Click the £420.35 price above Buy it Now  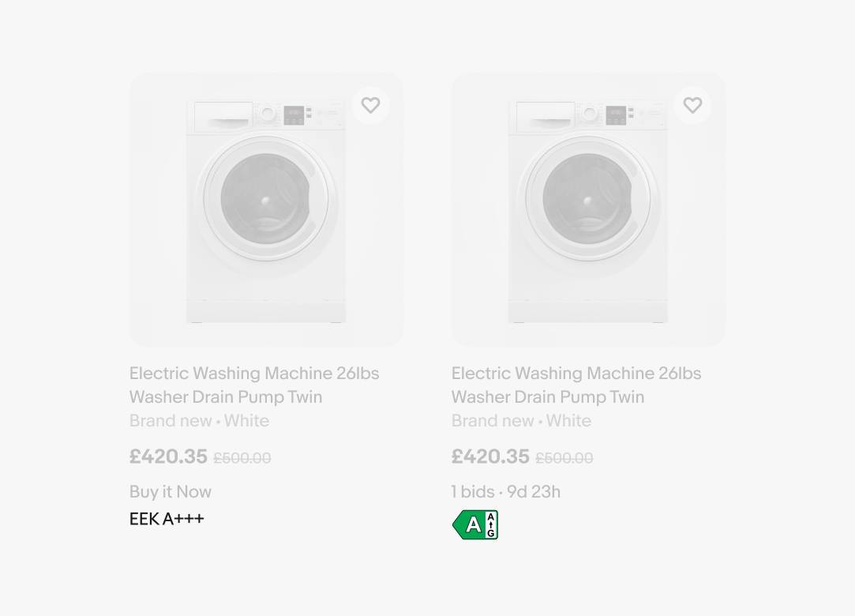(168, 456)
